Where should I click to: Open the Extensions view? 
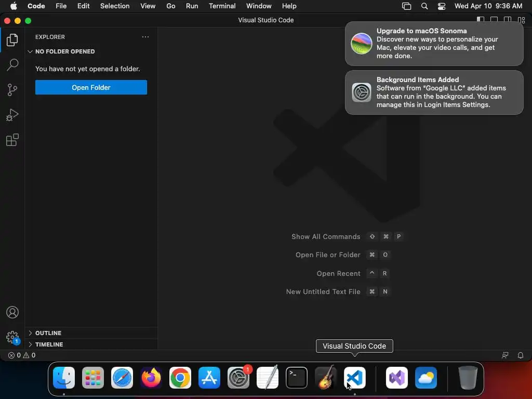point(12,140)
